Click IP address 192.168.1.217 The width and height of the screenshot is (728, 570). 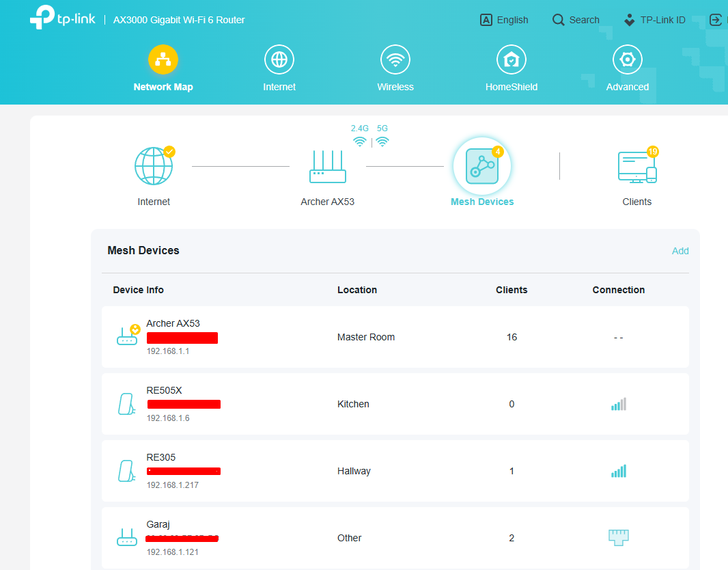click(x=172, y=485)
